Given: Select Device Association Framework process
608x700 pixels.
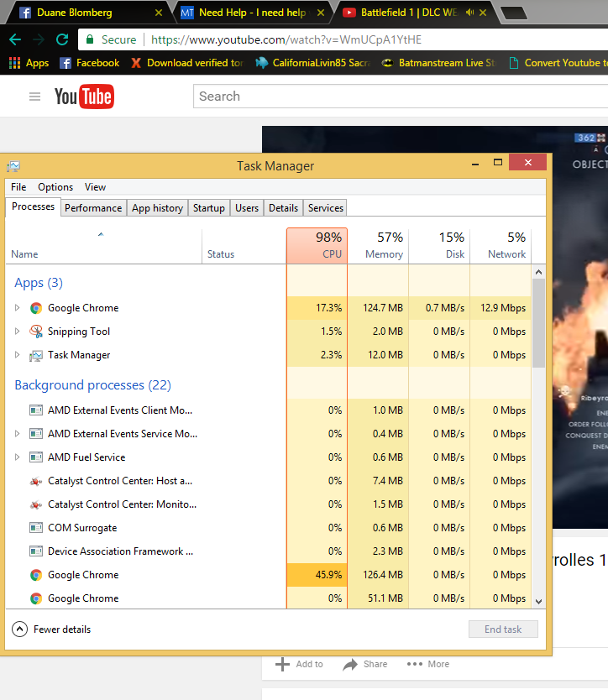Looking at the screenshot, I should pyautogui.click(x=269, y=551).
